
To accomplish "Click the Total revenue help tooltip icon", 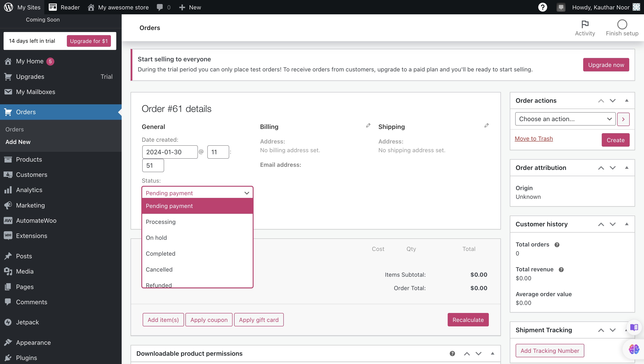I will pyautogui.click(x=561, y=270).
